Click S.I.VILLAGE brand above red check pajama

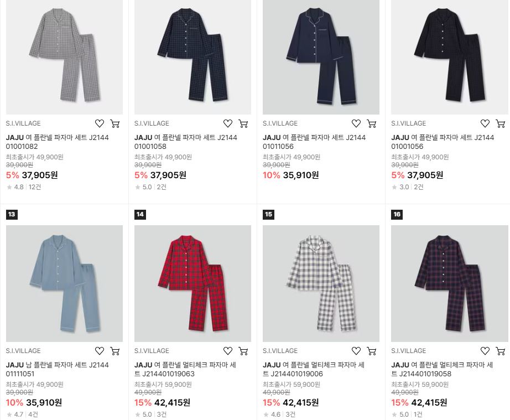tap(152, 351)
